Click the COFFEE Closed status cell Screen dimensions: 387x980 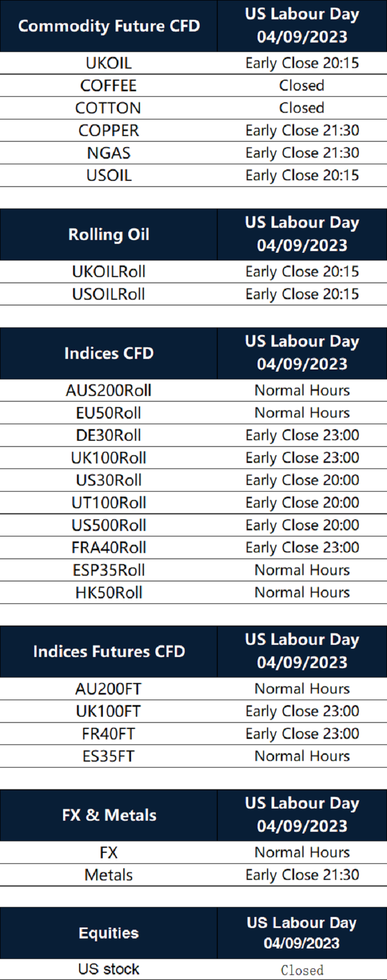[302, 86]
